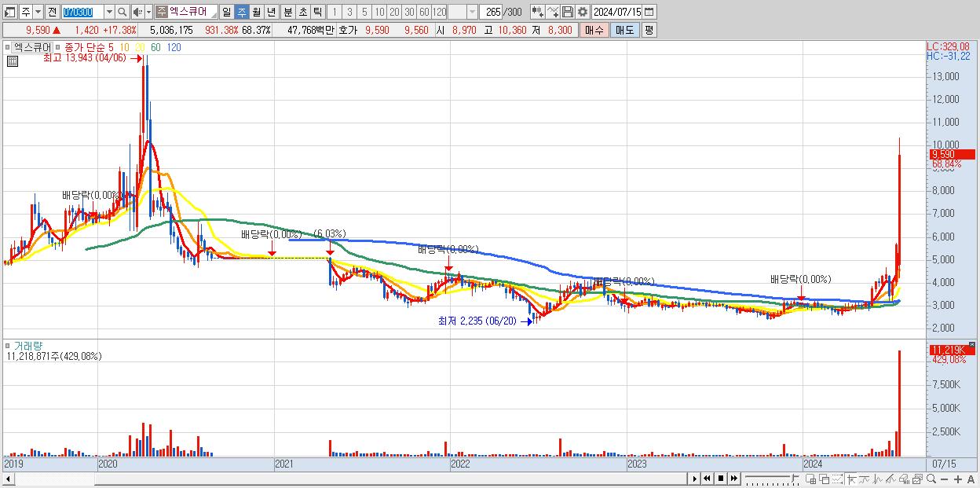Select minute period 분 button

(x=287, y=12)
